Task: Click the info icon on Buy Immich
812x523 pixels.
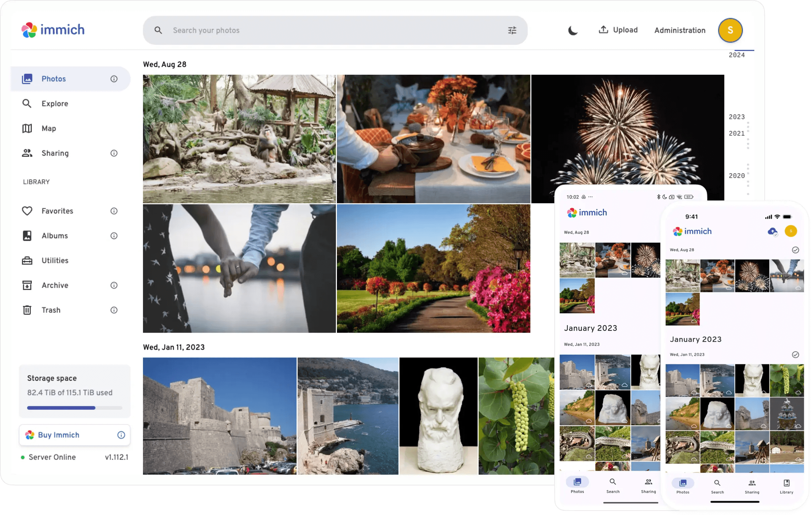Action: click(x=121, y=435)
